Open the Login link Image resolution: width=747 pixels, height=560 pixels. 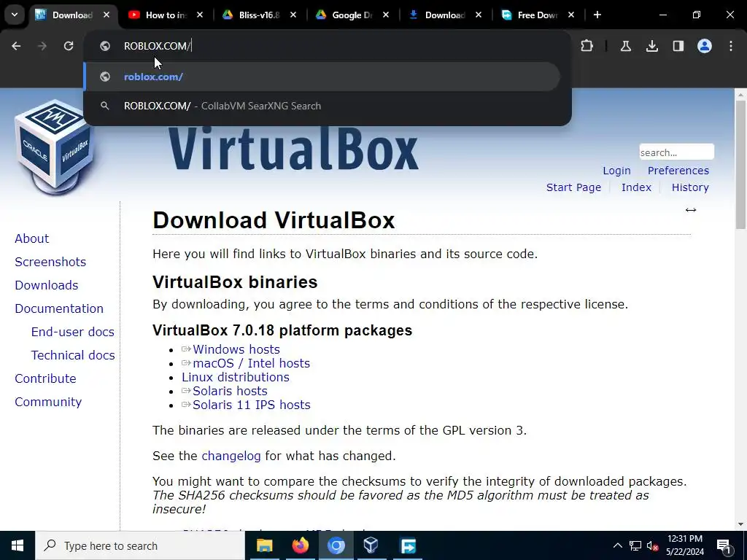point(616,171)
